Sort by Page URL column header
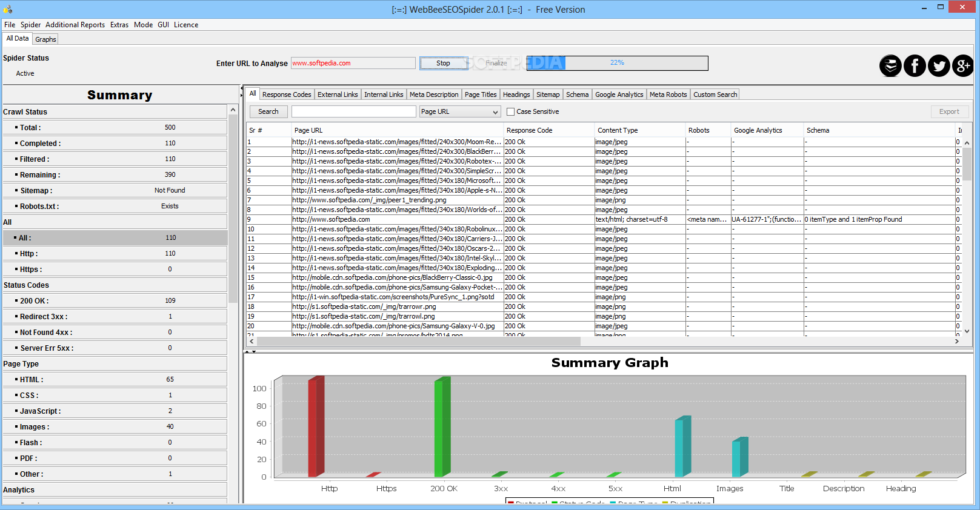The height and width of the screenshot is (510, 980). click(398, 130)
